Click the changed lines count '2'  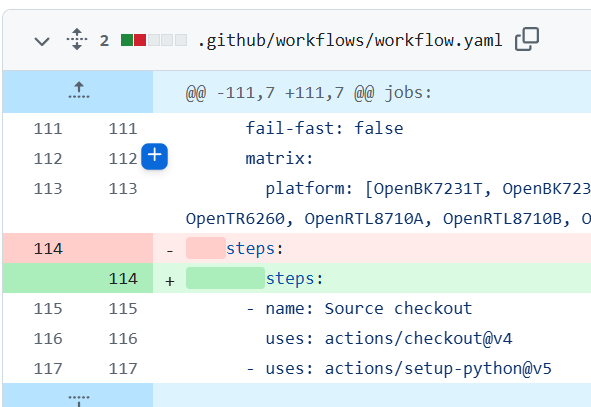pyautogui.click(x=104, y=40)
